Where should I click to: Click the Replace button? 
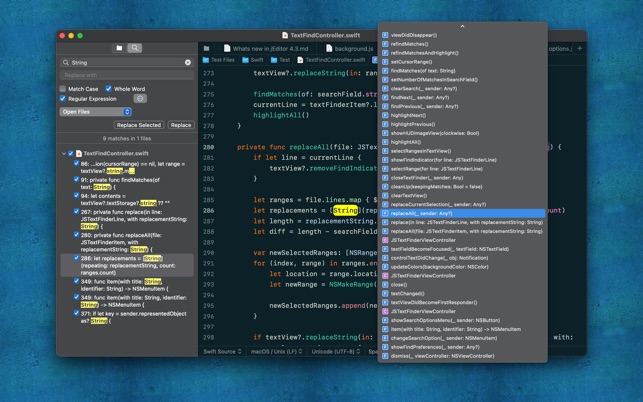[180, 125]
